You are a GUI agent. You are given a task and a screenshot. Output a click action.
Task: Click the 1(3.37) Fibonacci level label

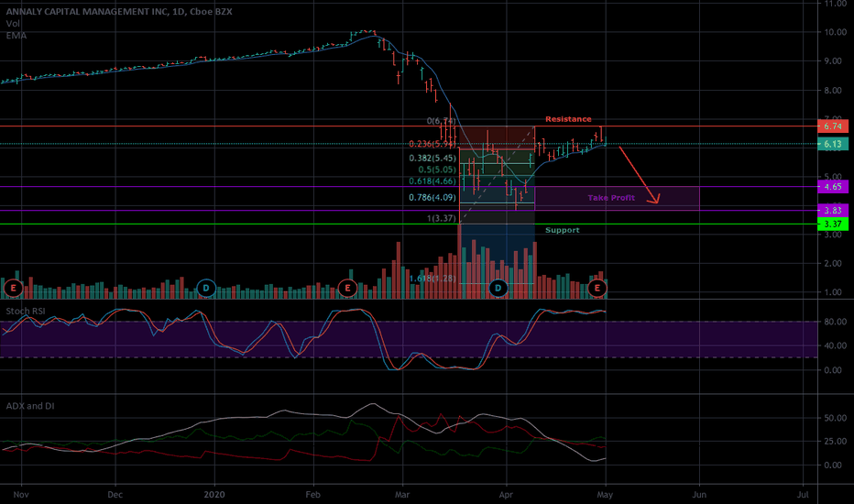pyautogui.click(x=441, y=218)
